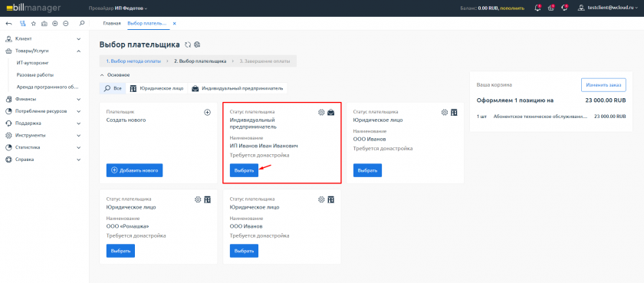Image resolution: width=644 pixels, height=283 pixels.
Task: Open settings gear for ИП Иванов payer
Action: (321, 112)
